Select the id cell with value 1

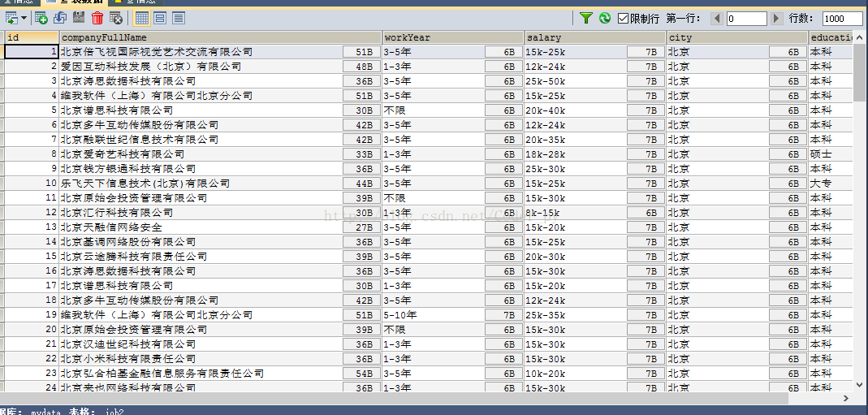(32, 52)
